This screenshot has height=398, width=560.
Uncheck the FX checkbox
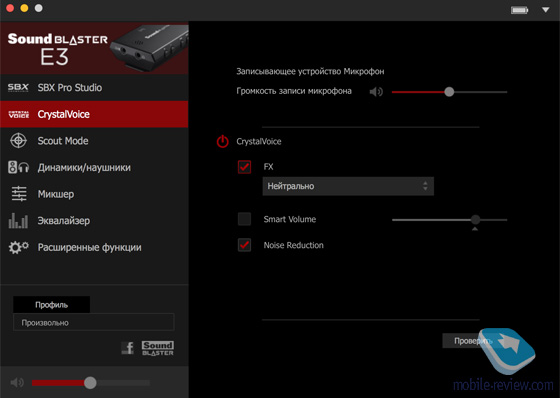(x=244, y=167)
